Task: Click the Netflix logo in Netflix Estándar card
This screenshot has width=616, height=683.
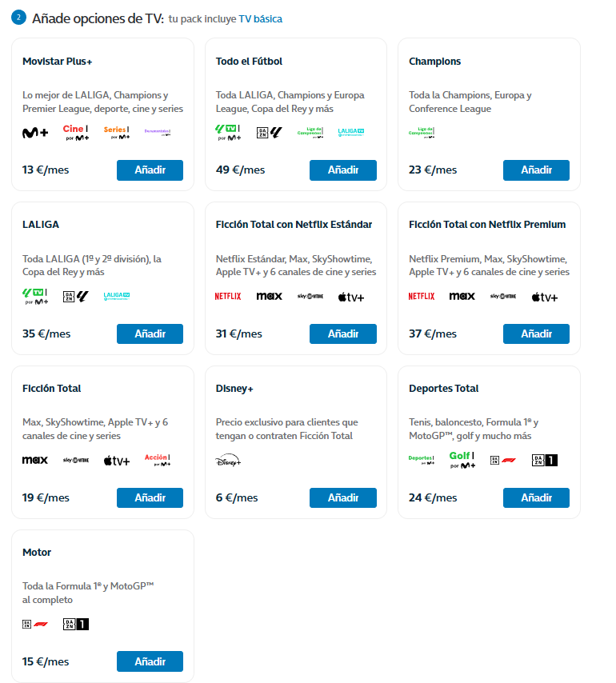Action: 228,297
